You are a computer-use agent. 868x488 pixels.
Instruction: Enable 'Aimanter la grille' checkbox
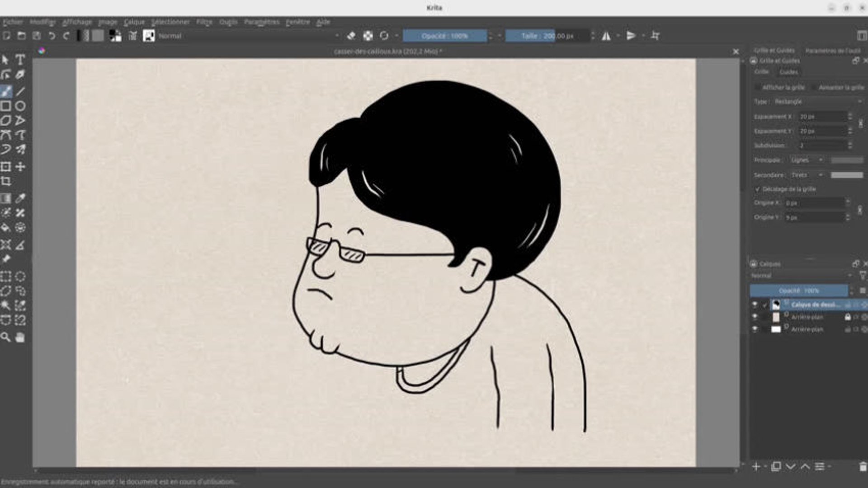(814, 87)
